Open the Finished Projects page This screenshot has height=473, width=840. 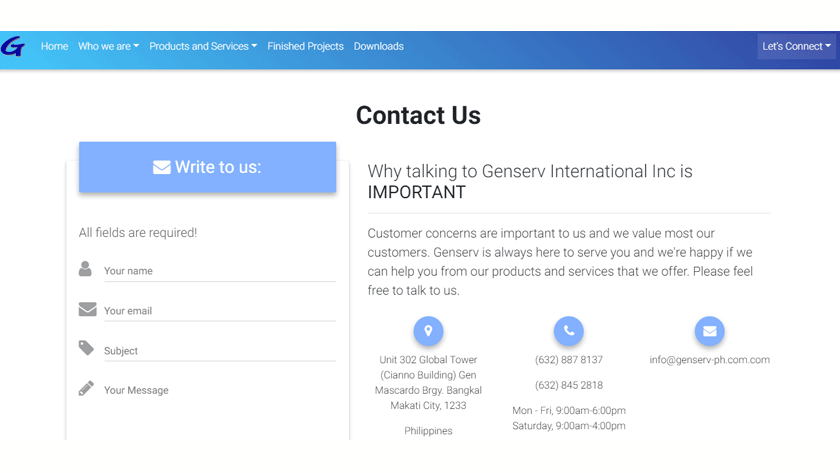[305, 46]
